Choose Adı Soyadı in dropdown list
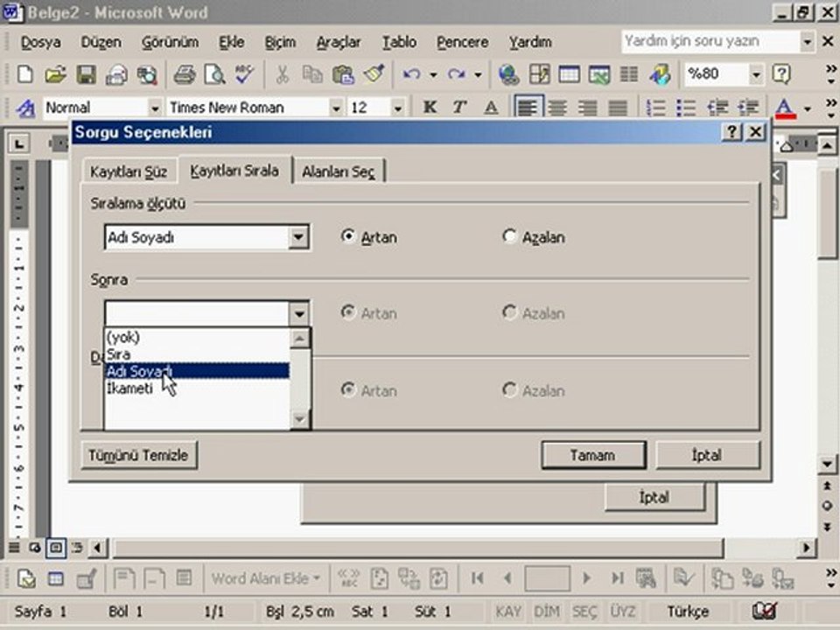840x630 pixels. [197, 371]
